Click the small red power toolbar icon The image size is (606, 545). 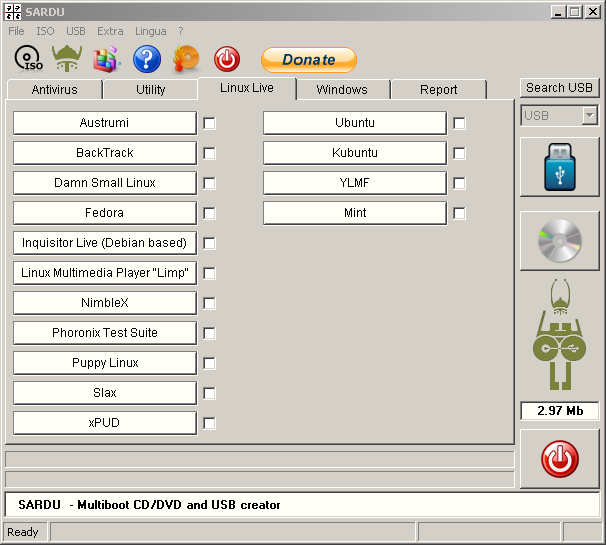click(227, 59)
